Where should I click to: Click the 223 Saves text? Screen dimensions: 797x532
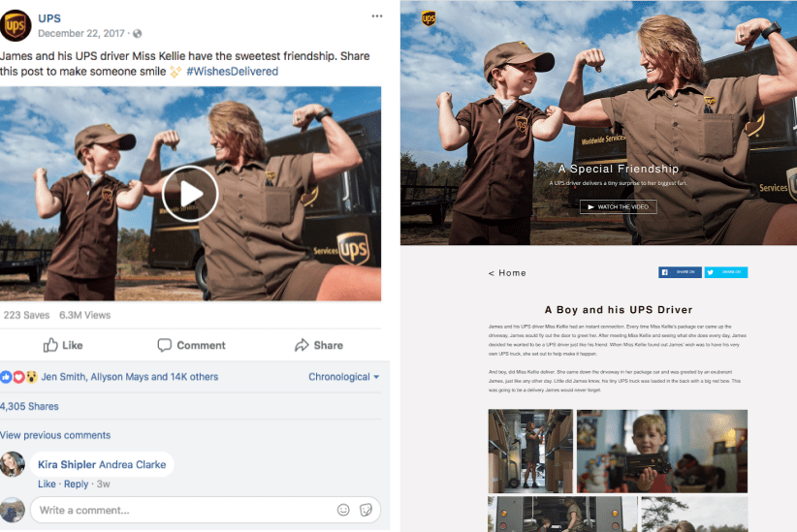pyautogui.click(x=26, y=316)
